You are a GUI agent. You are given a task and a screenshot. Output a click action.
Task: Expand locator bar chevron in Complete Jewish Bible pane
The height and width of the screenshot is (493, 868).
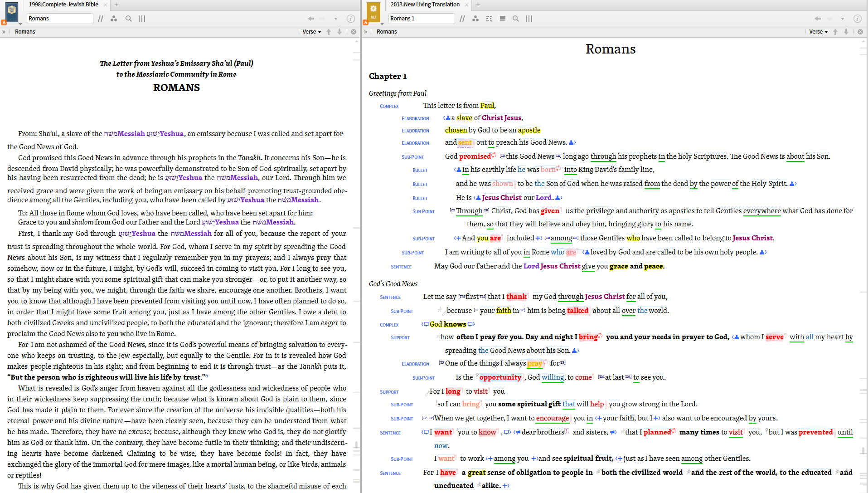point(4,32)
